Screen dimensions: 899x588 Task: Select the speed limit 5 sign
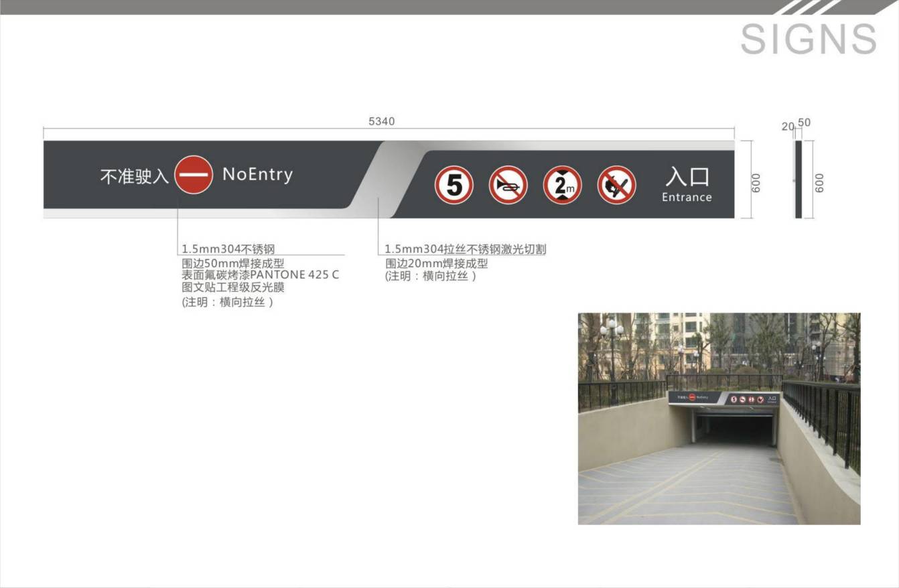click(454, 185)
